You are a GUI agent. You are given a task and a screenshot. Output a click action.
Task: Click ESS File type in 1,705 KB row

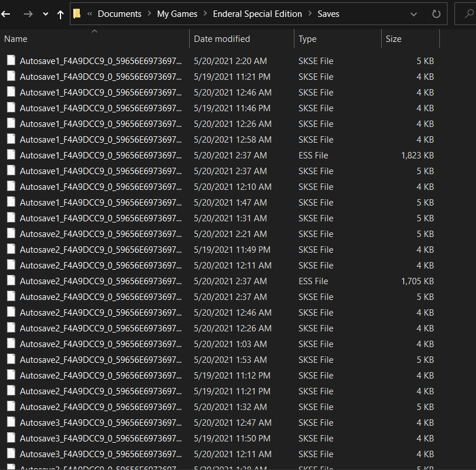(x=313, y=281)
